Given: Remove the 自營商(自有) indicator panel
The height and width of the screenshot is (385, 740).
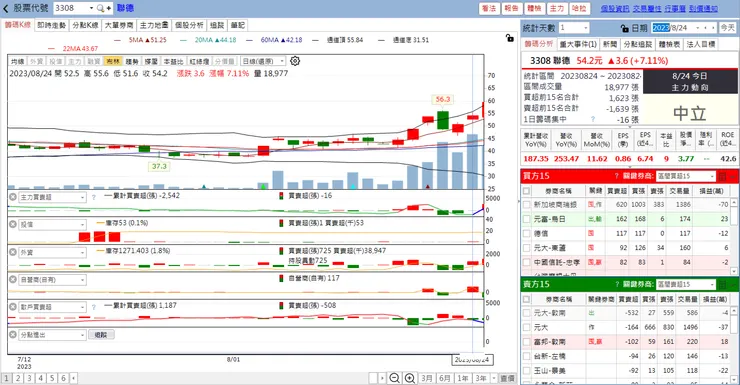Looking at the screenshot, I should click(13, 279).
